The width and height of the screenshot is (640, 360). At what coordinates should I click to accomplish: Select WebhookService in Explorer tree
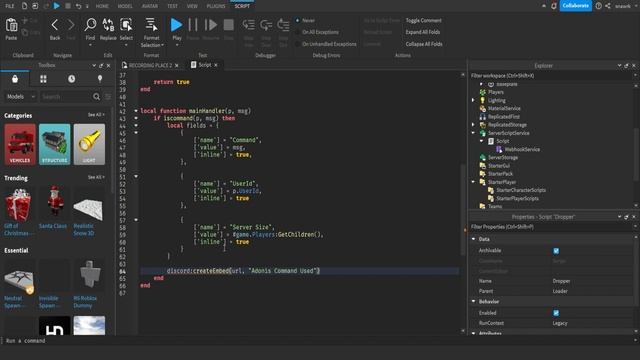click(518, 149)
